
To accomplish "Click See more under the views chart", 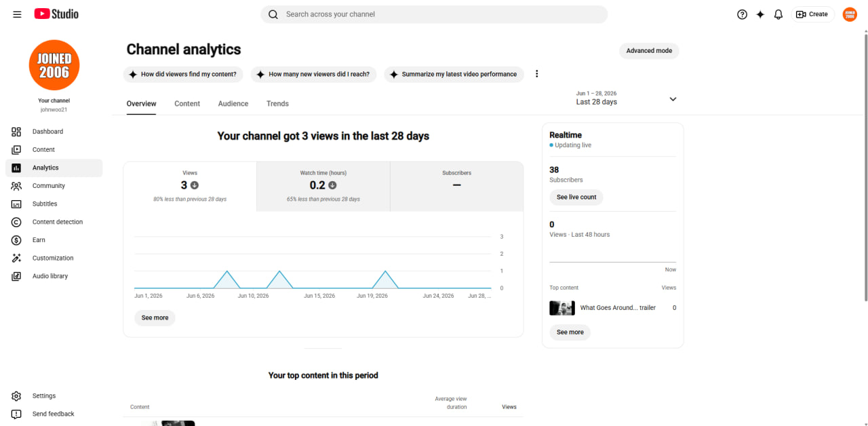I will [x=155, y=317].
